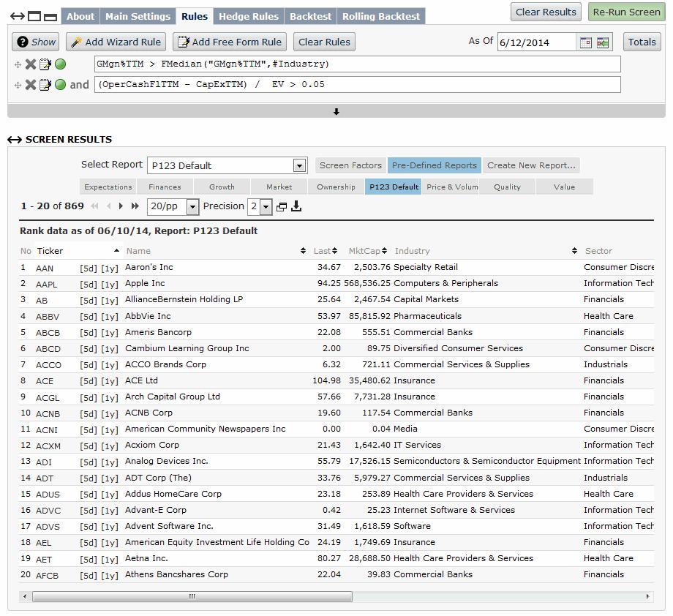
Task: Sort by MktCap using the sort arrows
Action: point(385,251)
